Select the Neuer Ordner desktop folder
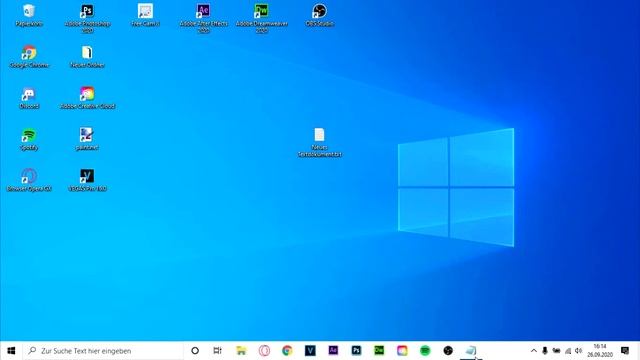Viewport: 640px width, 360px height. [x=87, y=56]
